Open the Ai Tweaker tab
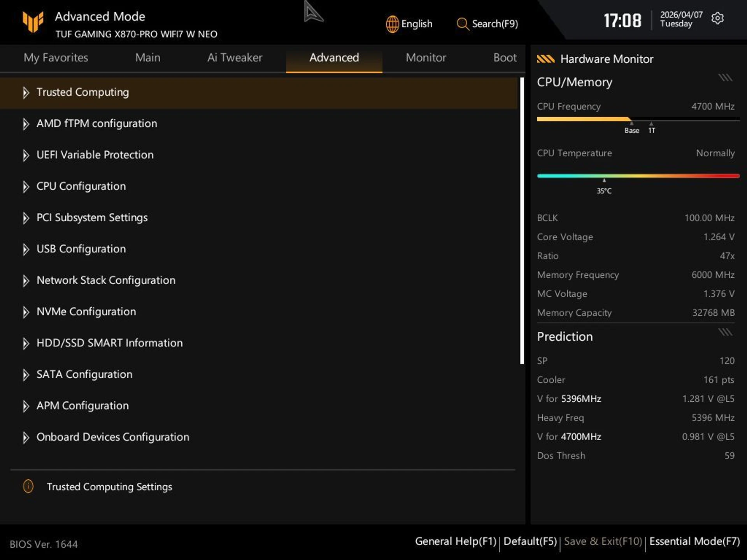This screenshot has height=560, width=747. [x=235, y=58]
